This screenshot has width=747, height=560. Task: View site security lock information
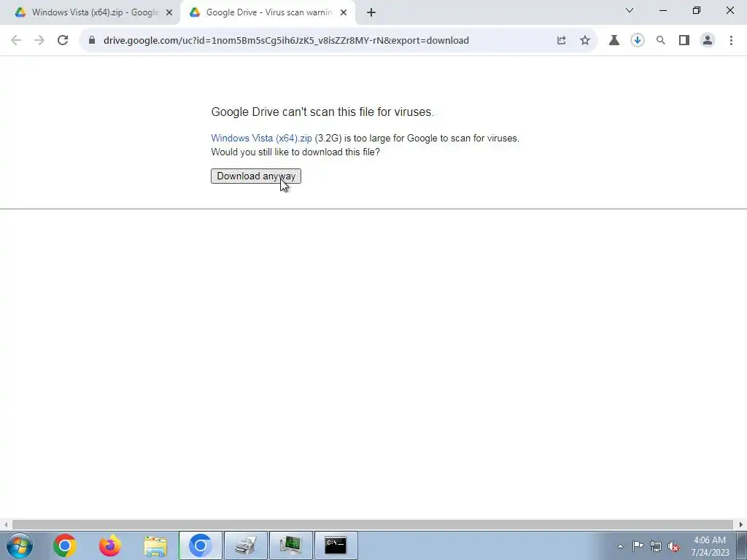(92, 41)
